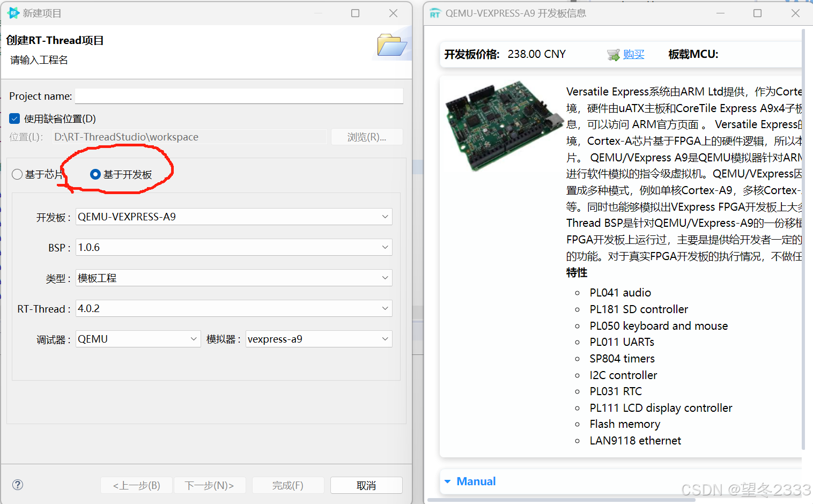
Task: Select the 基于芯片 radio button
Action: coord(17,174)
